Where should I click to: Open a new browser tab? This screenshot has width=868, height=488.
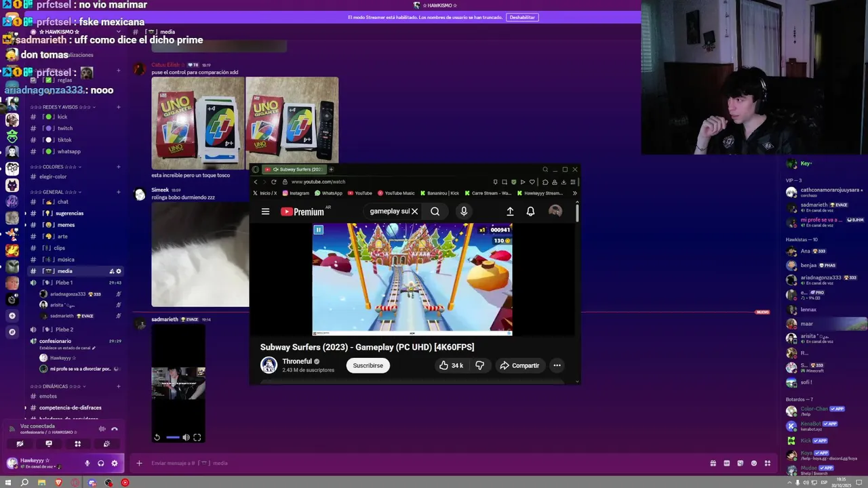(x=331, y=169)
